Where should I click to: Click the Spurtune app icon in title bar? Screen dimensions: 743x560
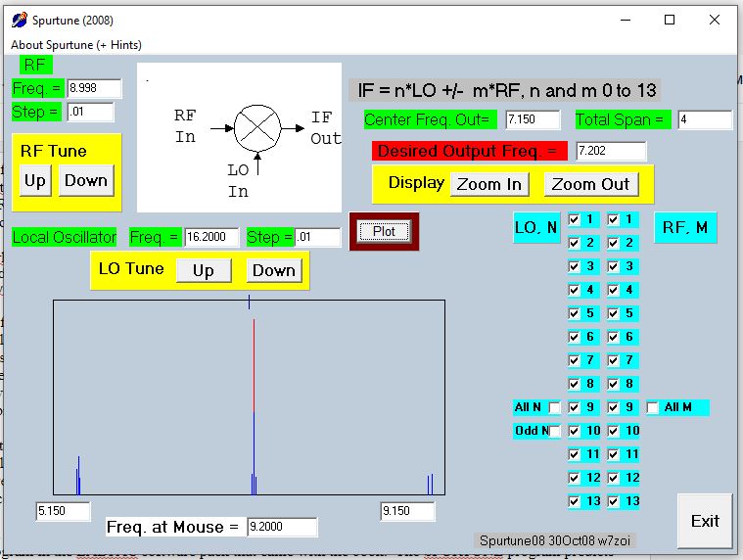19,20
